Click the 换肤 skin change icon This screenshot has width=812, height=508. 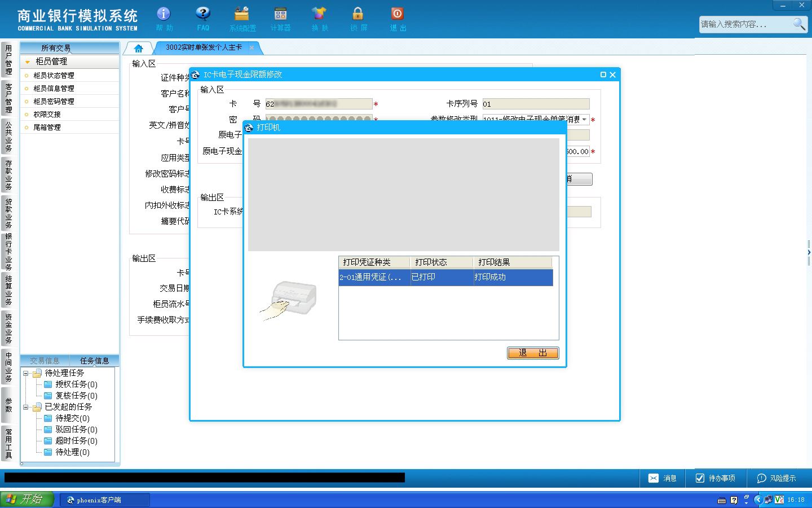pyautogui.click(x=319, y=19)
